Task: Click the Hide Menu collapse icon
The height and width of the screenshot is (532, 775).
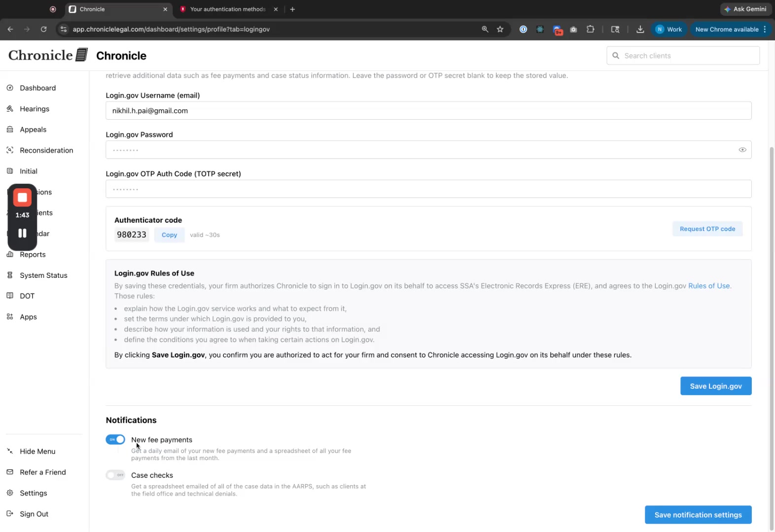Action: pos(10,451)
